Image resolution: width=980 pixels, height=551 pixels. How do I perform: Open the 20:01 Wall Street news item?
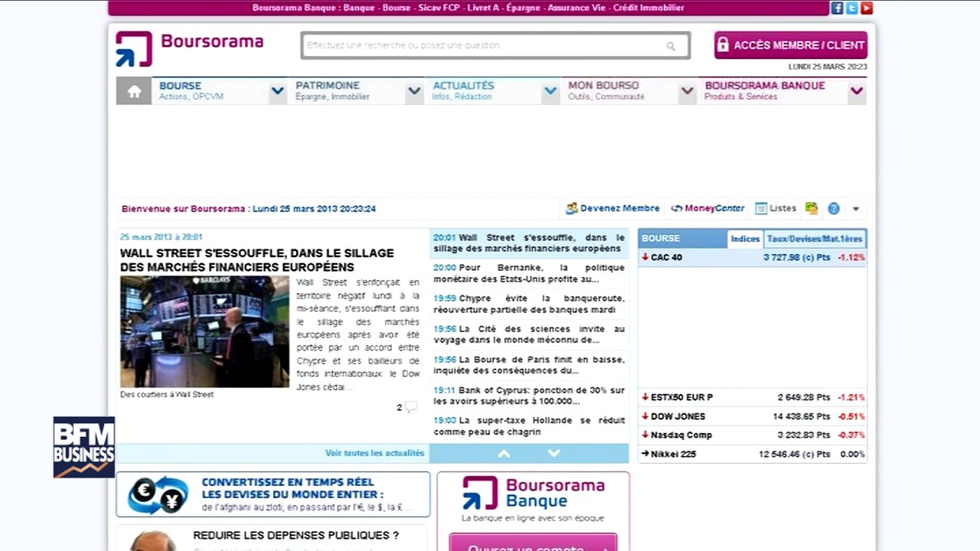click(529, 243)
